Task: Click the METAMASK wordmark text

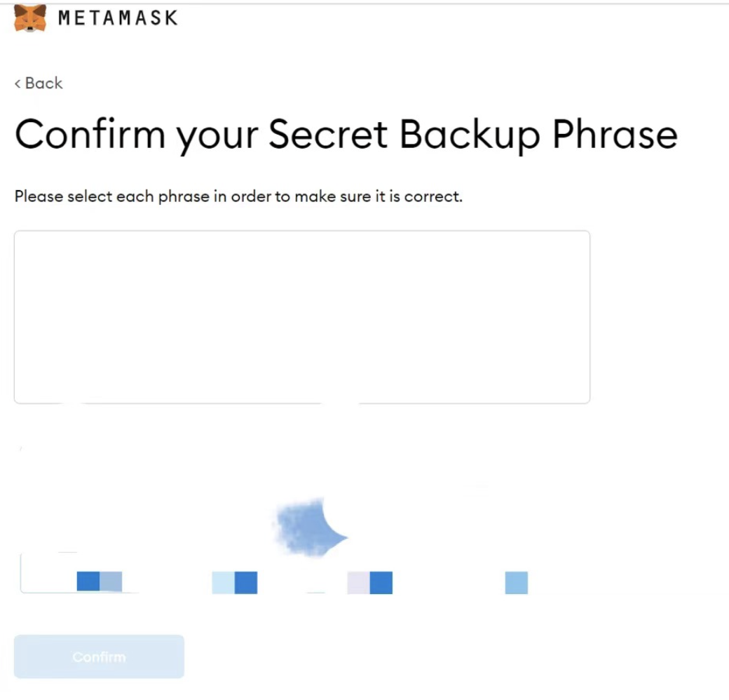Action: pos(118,18)
